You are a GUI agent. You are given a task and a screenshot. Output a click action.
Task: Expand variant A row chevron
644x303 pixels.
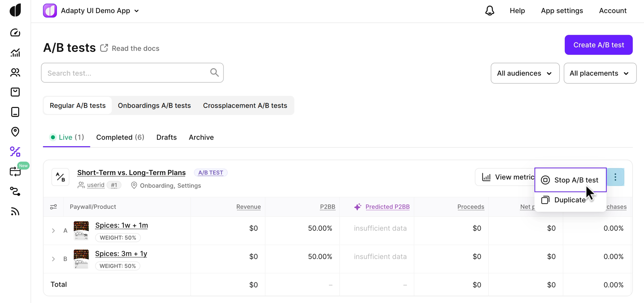click(53, 231)
